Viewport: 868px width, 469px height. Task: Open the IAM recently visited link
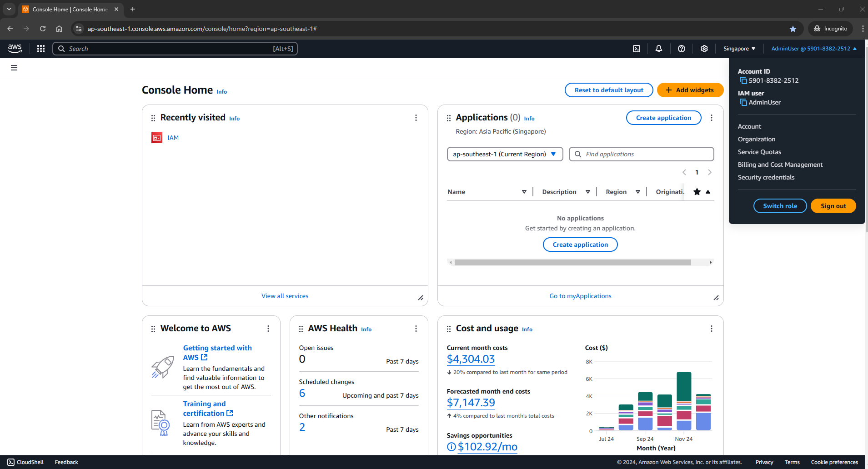(173, 138)
